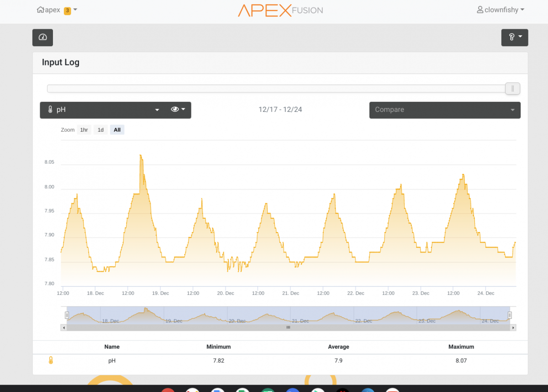548x392 pixels.
Task: Select the All zoom option
Action: [x=117, y=130]
